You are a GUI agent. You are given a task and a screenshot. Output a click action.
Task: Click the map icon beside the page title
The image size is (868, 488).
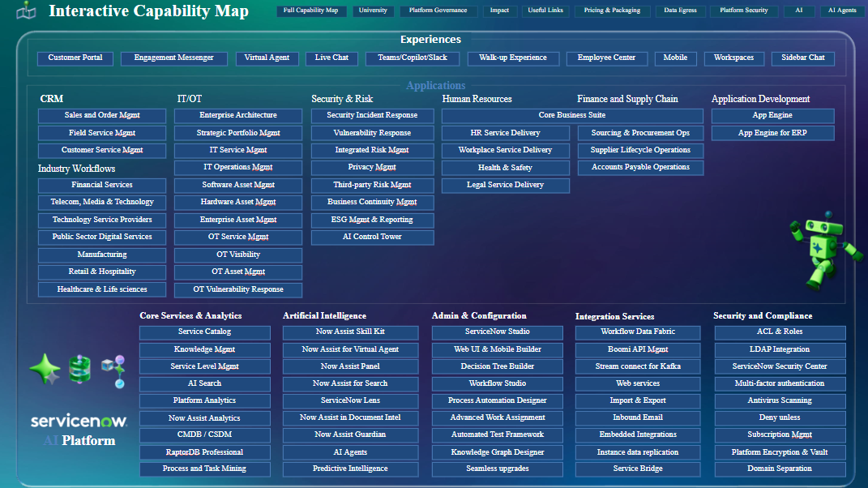pos(27,11)
